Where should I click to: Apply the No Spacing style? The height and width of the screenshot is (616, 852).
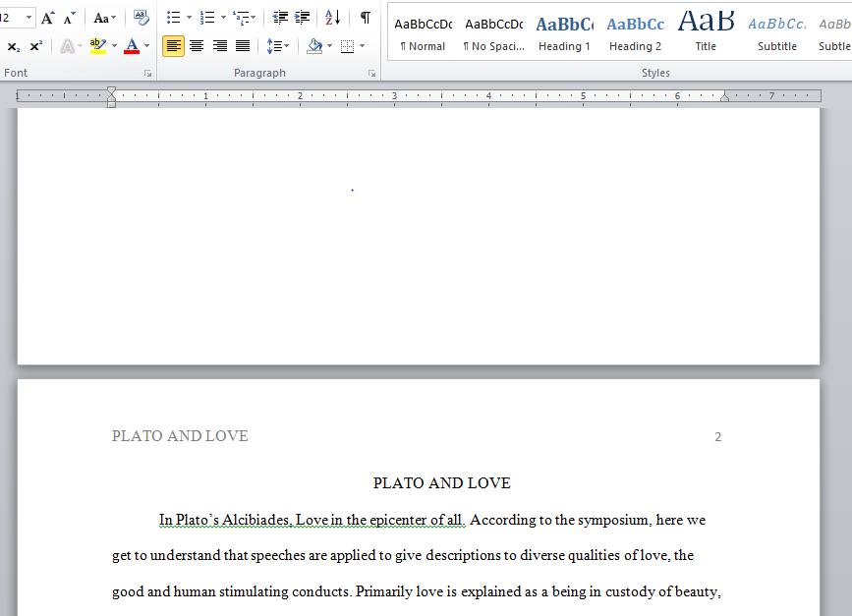[x=494, y=32]
